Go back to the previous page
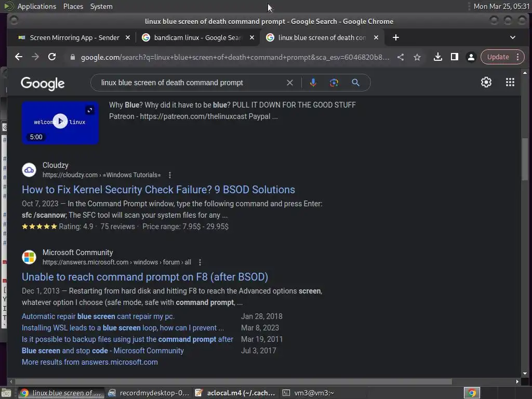532x399 pixels. point(19,57)
